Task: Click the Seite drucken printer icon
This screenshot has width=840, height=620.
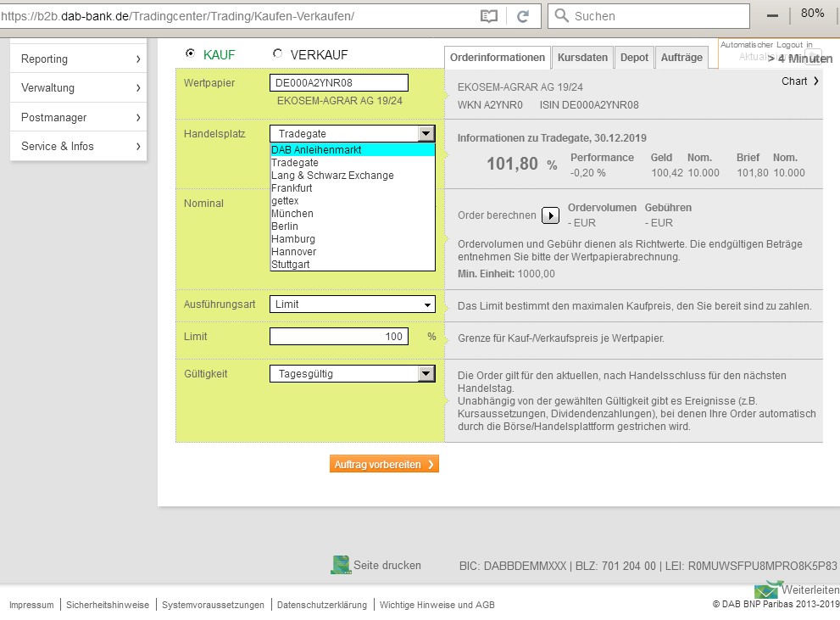Action: pos(341,565)
